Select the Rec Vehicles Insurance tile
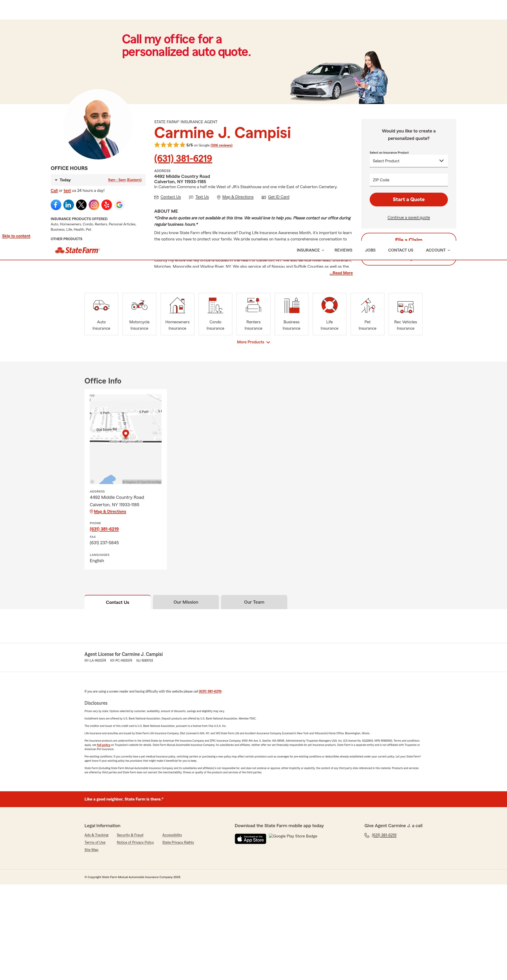The height and width of the screenshot is (980, 507). [406, 314]
